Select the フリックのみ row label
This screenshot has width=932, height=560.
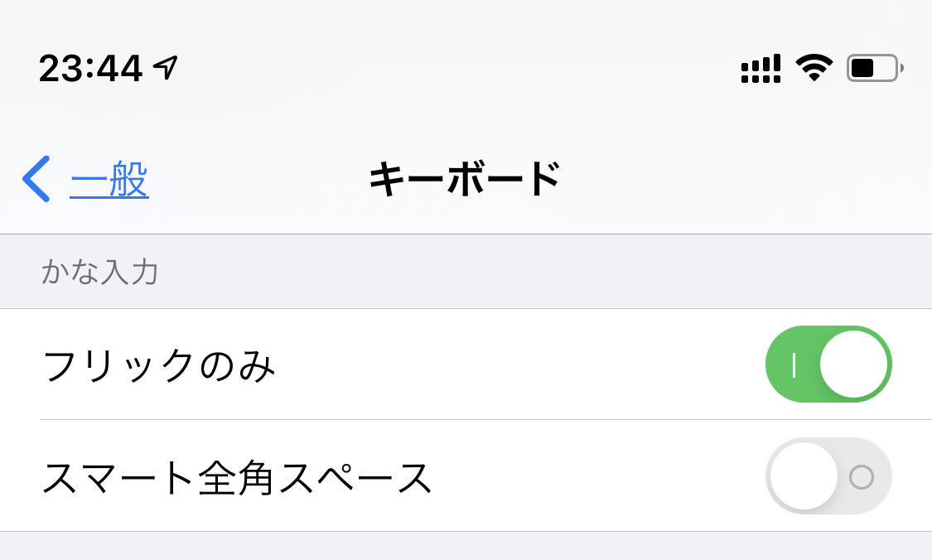click(x=159, y=365)
